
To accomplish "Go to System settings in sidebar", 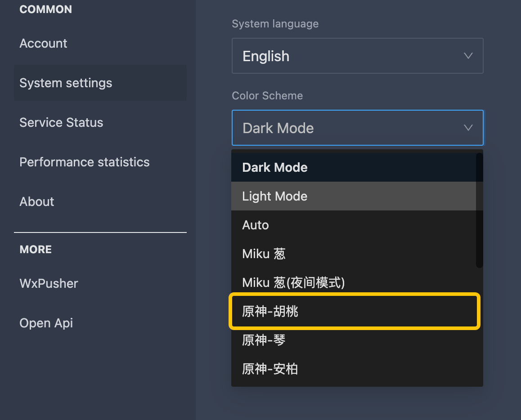I will click(66, 83).
